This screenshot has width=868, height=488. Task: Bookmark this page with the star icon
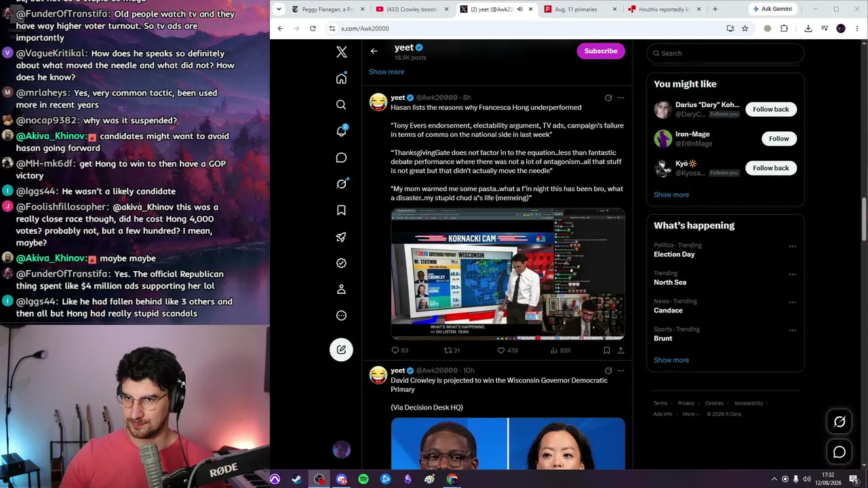coord(745,28)
